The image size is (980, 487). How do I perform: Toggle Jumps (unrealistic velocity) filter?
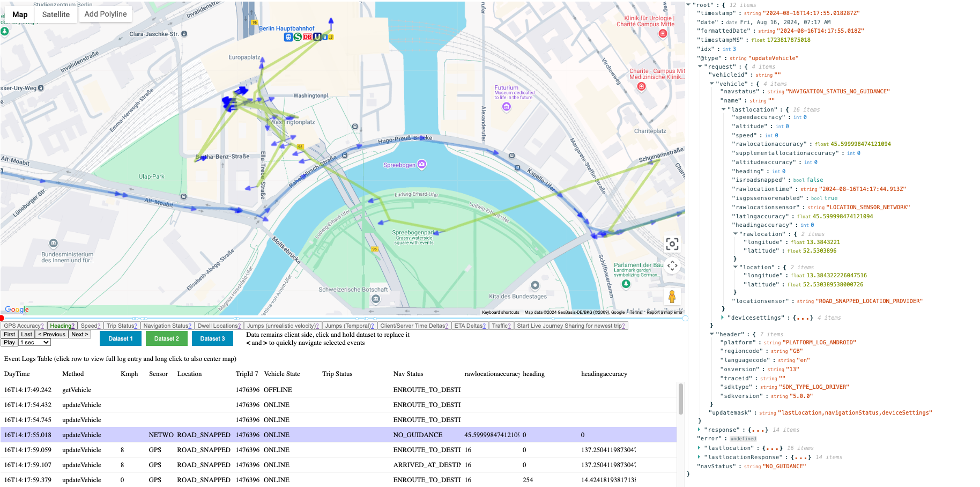coord(283,326)
